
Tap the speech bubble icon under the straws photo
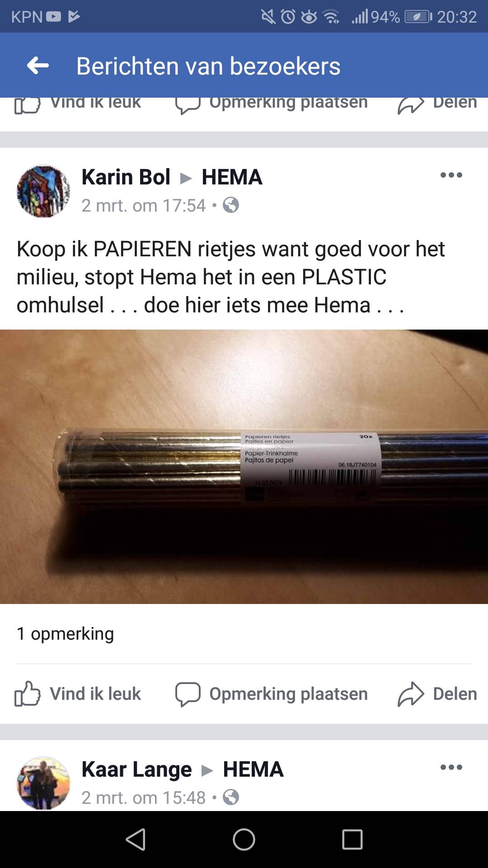[188, 694]
